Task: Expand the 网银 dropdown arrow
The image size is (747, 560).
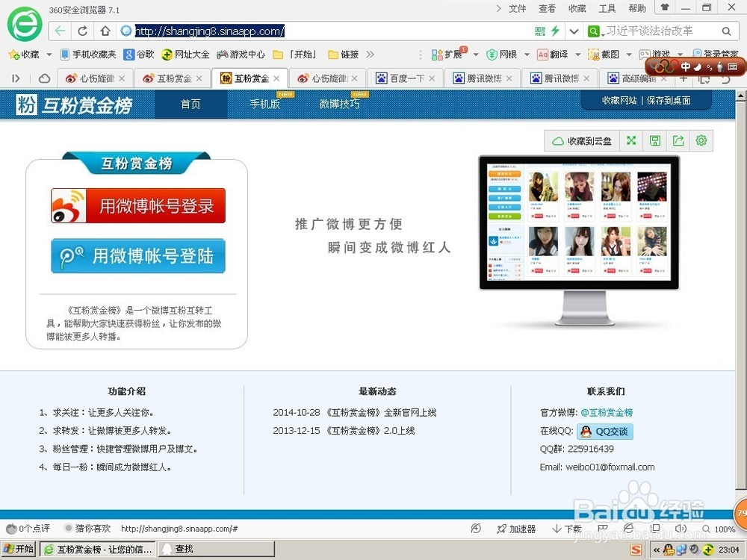Action: coord(527,55)
